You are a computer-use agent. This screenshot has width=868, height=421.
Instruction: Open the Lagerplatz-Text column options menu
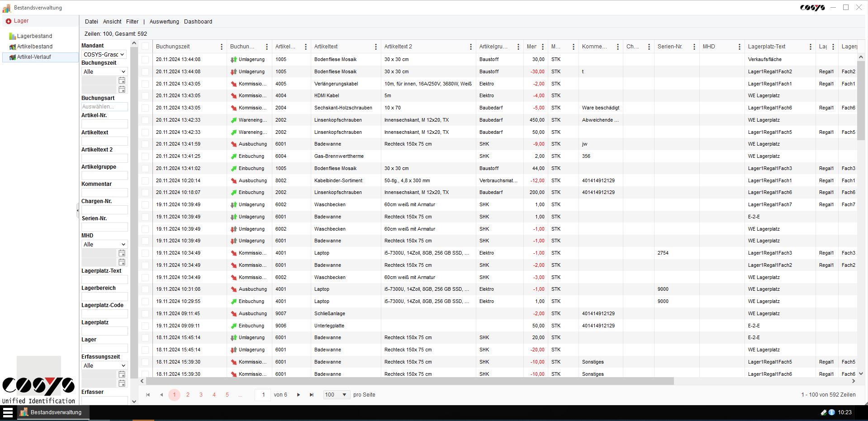pos(811,47)
